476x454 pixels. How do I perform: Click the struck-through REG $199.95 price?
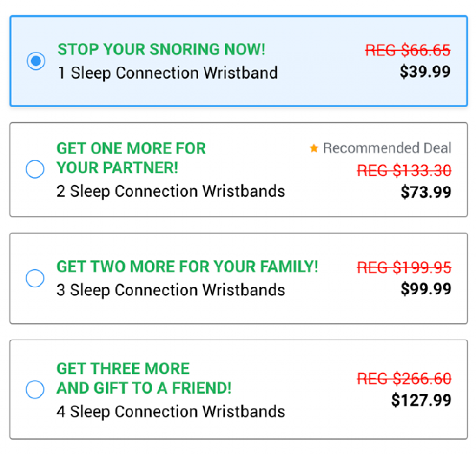click(x=404, y=267)
